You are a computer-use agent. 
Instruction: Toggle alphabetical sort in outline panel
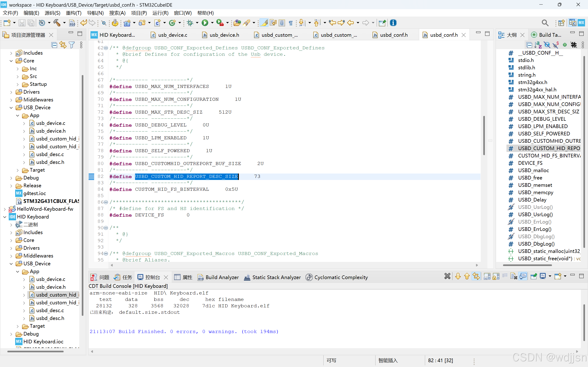coord(538,45)
